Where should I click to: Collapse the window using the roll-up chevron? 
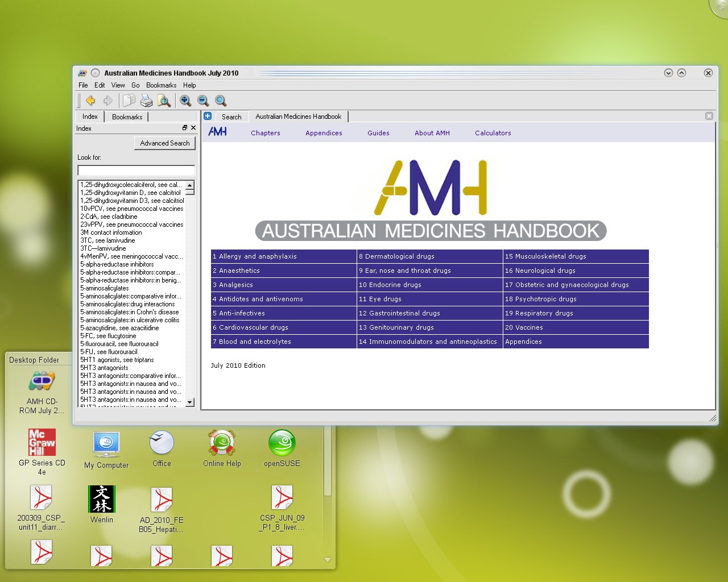[x=681, y=73]
